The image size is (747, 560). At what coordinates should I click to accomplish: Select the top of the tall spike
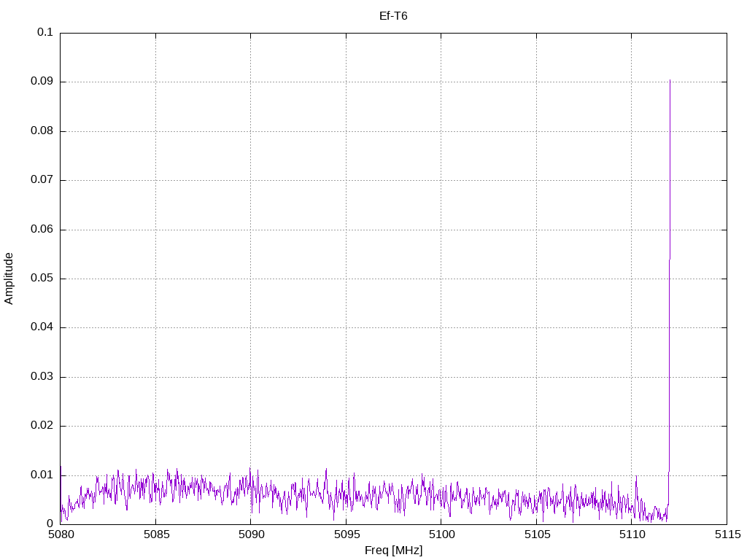point(670,81)
